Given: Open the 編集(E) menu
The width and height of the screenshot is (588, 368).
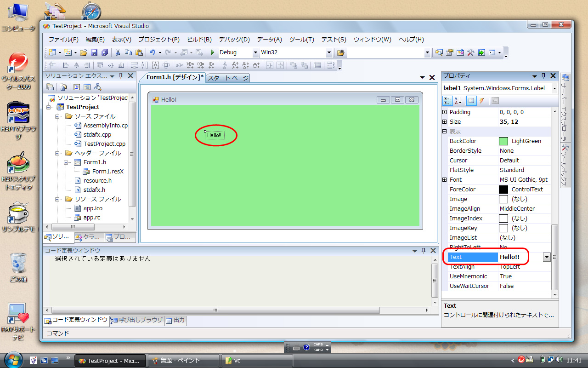Looking at the screenshot, I should pyautogui.click(x=95, y=40).
